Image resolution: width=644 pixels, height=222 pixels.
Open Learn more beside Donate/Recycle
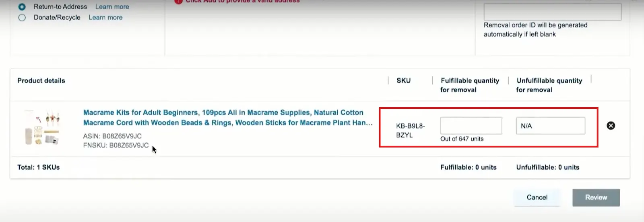point(105,18)
